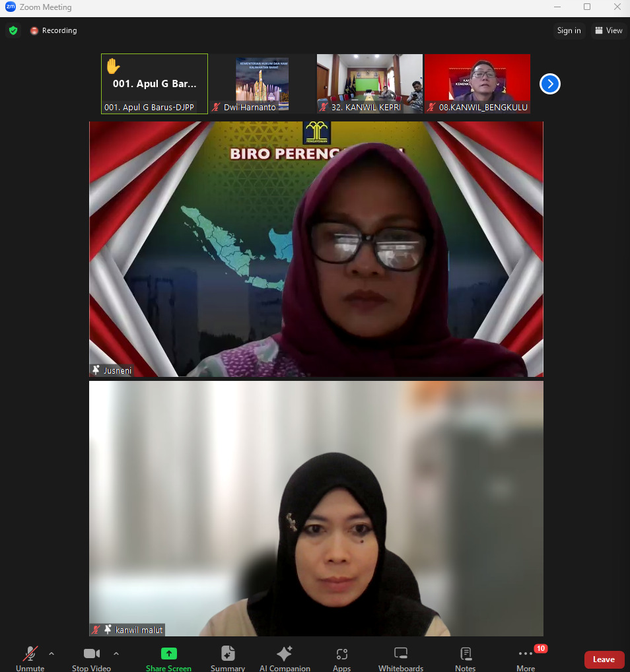Open the Notes tool
The width and height of the screenshot is (630, 672).
coord(465,657)
